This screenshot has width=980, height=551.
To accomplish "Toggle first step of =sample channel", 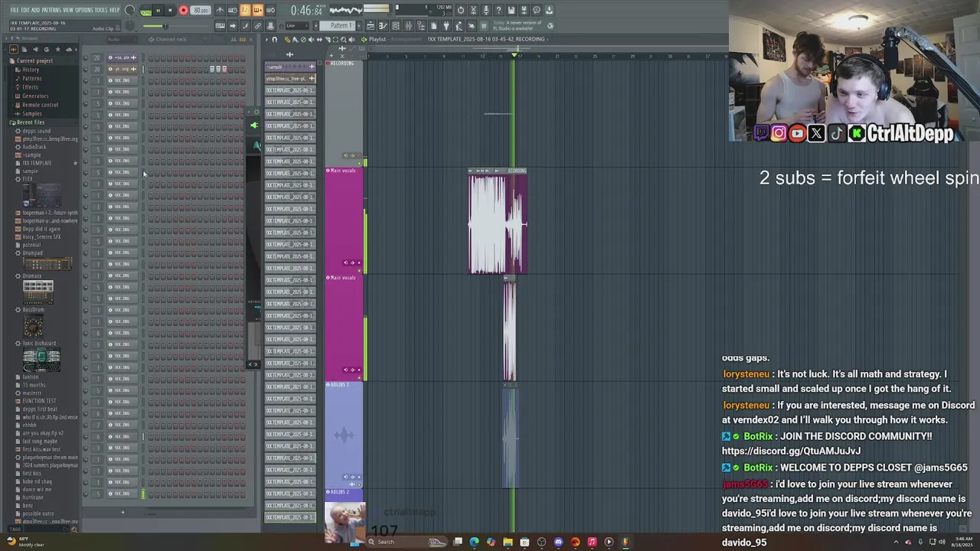I will [151, 57].
